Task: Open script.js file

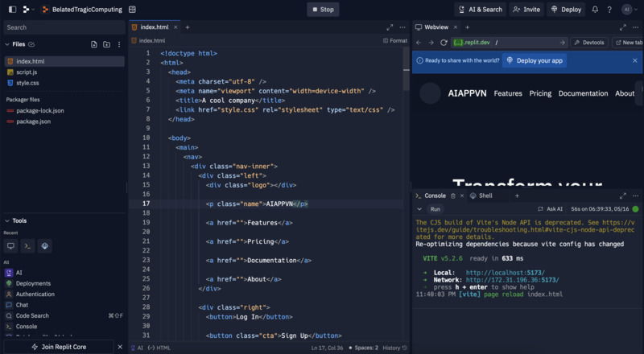Action: (27, 72)
